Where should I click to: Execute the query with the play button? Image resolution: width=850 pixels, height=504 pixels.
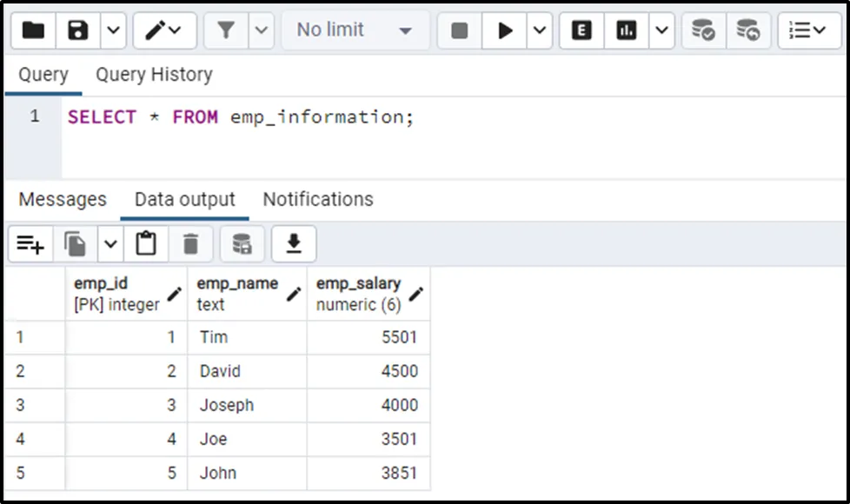tap(505, 30)
